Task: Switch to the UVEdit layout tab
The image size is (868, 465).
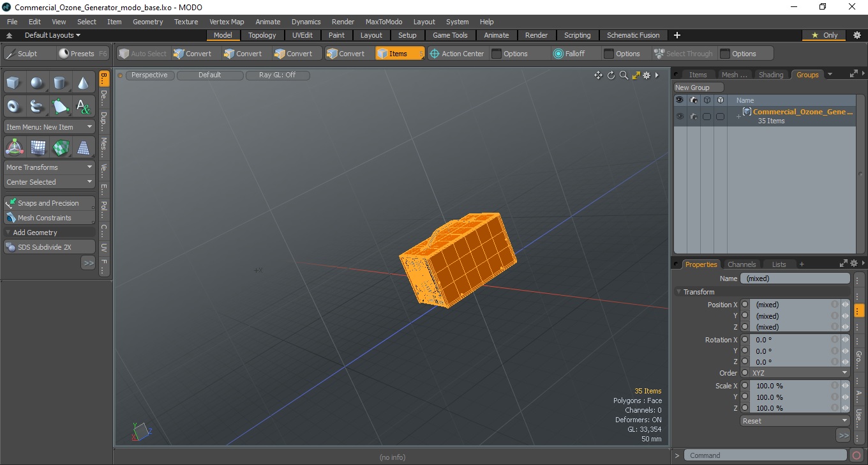Action: (302, 35)
